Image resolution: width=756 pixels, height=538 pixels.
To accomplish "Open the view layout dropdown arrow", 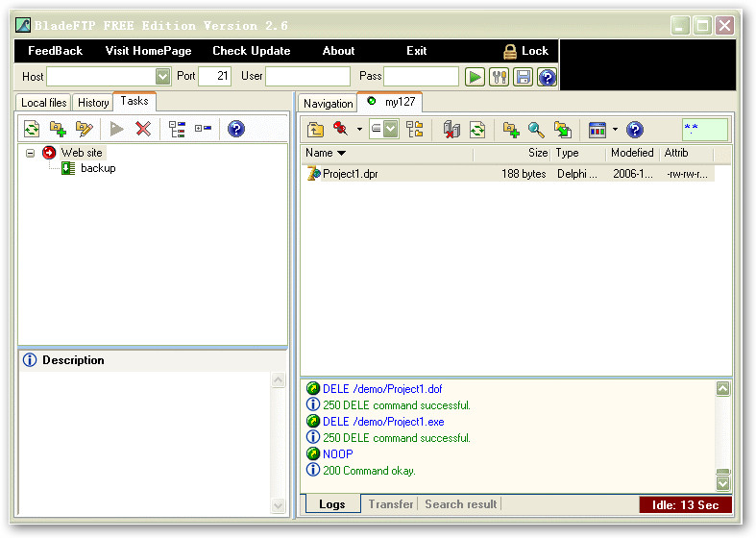I will pyautogui.click(x=615, y=129).
